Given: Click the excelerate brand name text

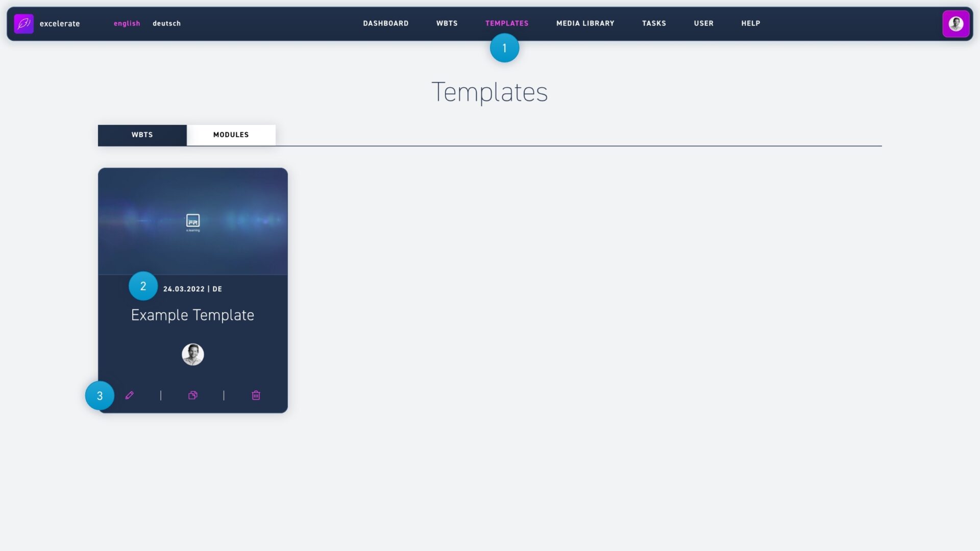Looking at the screenshot, I should [60, 23].
